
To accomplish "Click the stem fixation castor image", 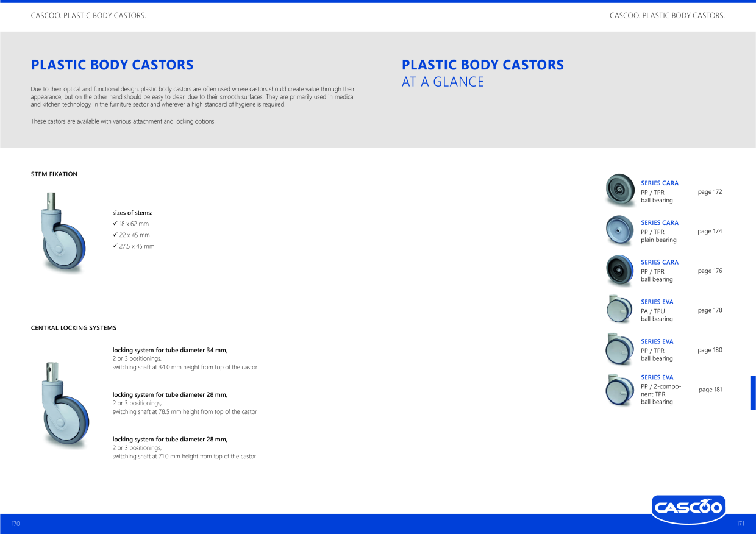I will (64, 232).
